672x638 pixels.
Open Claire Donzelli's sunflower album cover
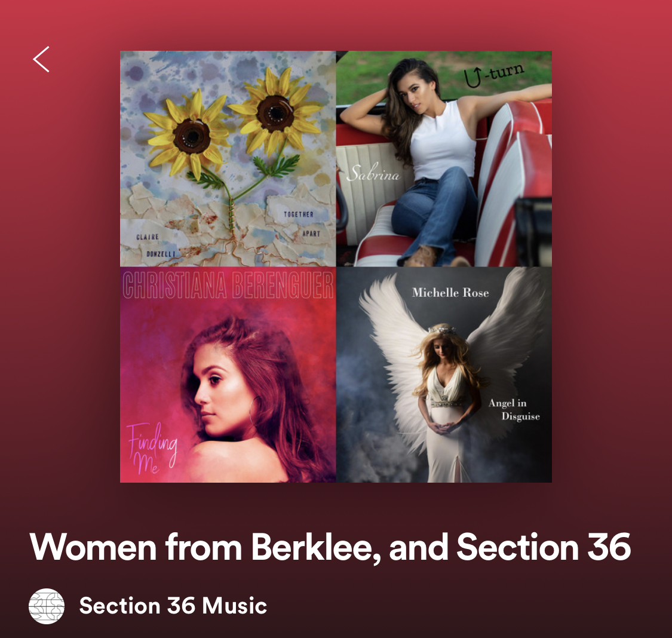click(x=228, y=158)
